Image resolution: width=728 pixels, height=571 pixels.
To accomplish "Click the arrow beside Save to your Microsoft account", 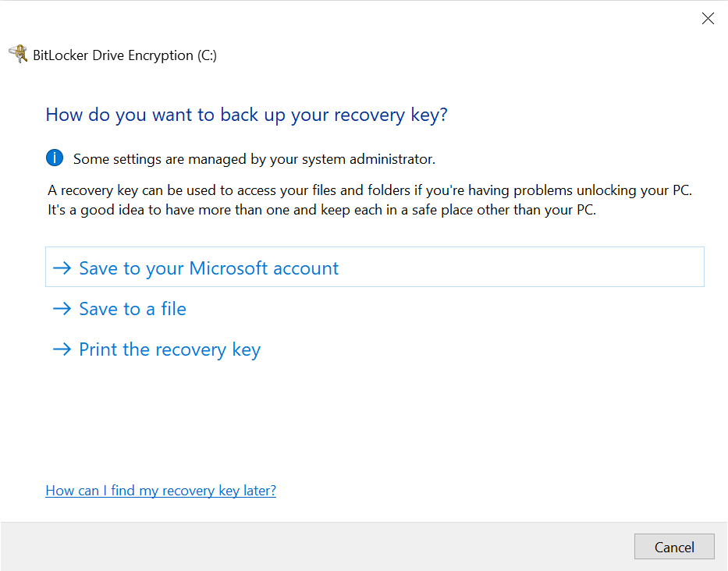I will coord(62,268).
